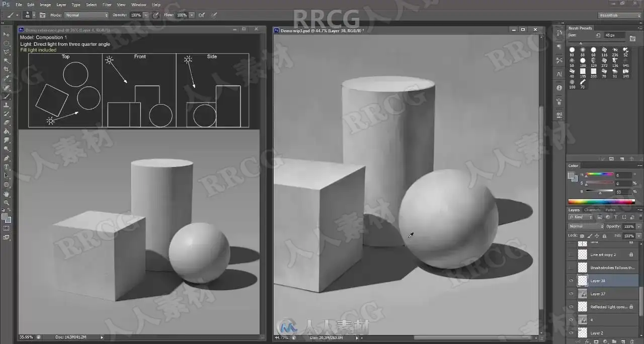Select the Zoom tool
Viewport: 644px width, 344px height.
click(x=7, y=203)
